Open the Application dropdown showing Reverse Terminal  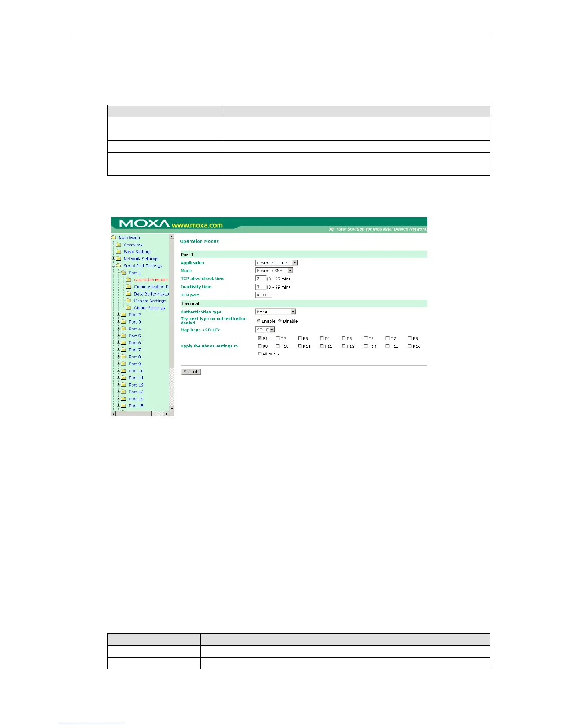[x=276, y=263]
